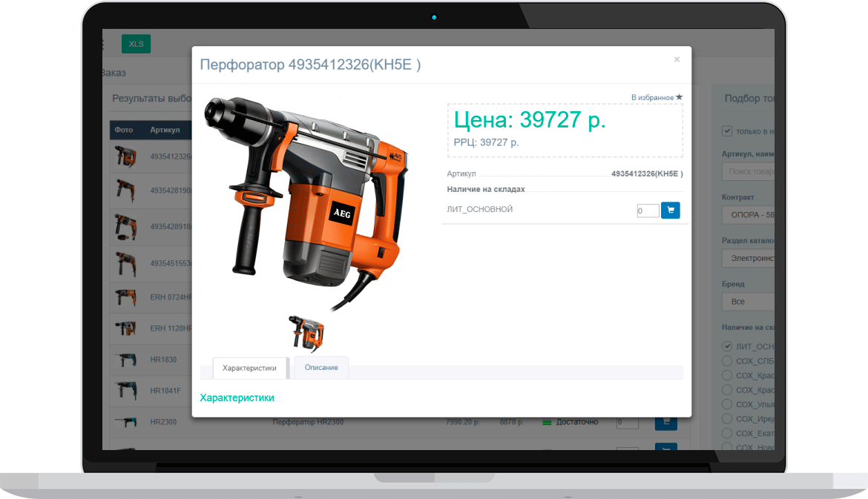Screen dimensions: 868x499
Task: Click the 4935428190 article thumbnail
Action: point(125,191)
